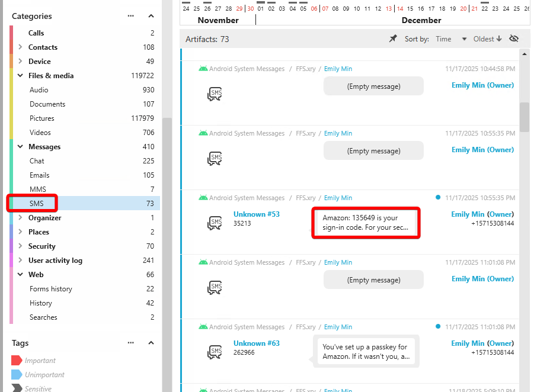Toggle the hidden artifacts eye icon
The image size is (534, 392).
pos(514,38)
